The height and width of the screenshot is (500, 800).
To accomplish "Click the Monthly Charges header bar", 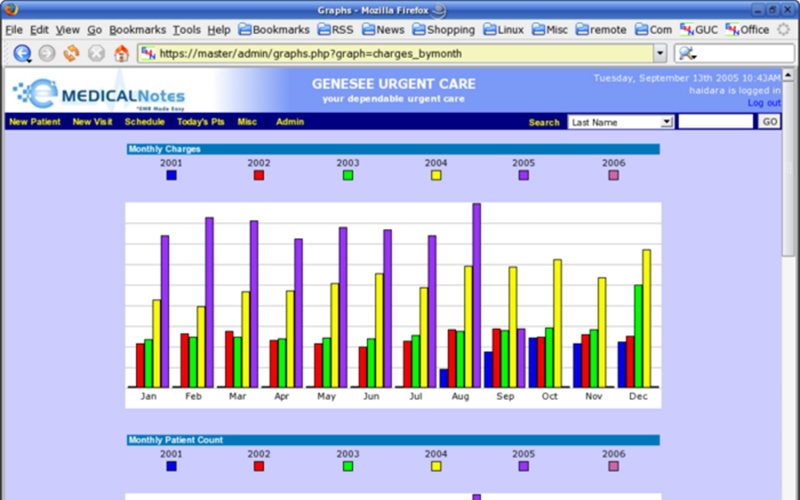I will coord(393,149).
